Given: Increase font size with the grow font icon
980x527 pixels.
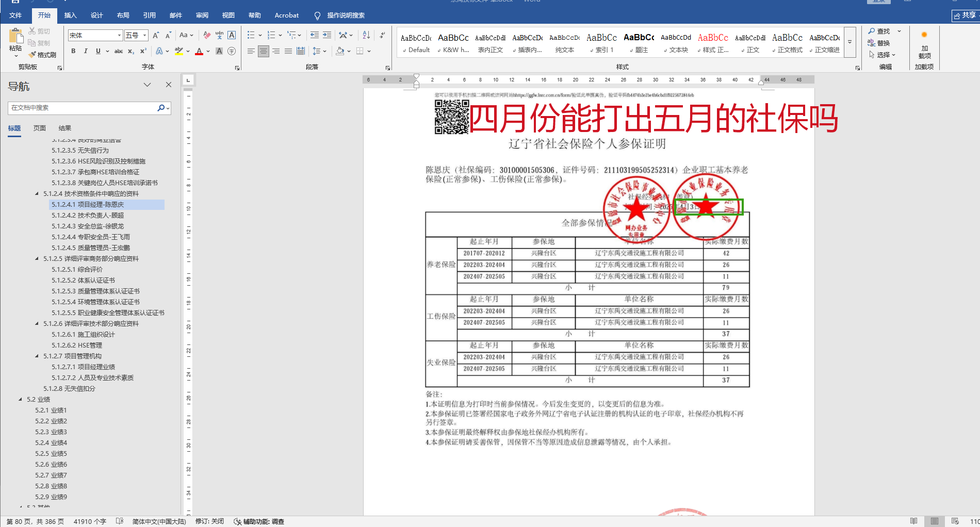Looking at the screenshot, I should [x=156, y=35].
